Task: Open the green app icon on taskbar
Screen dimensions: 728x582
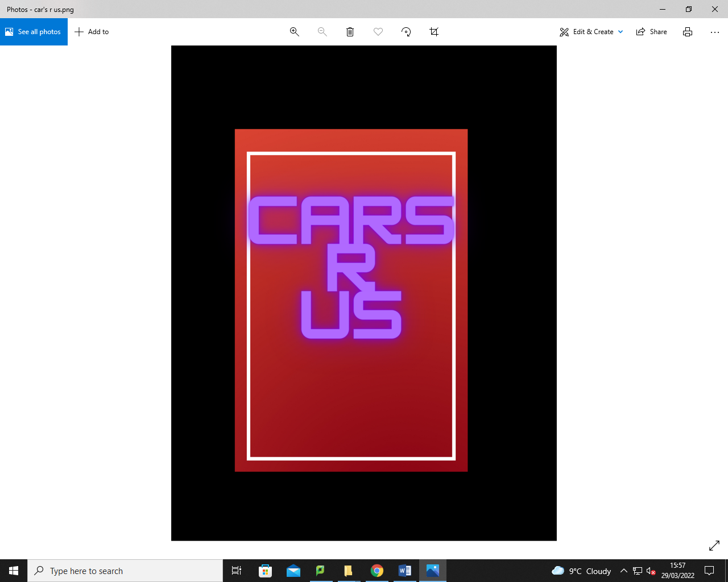Action: (320, 571)
